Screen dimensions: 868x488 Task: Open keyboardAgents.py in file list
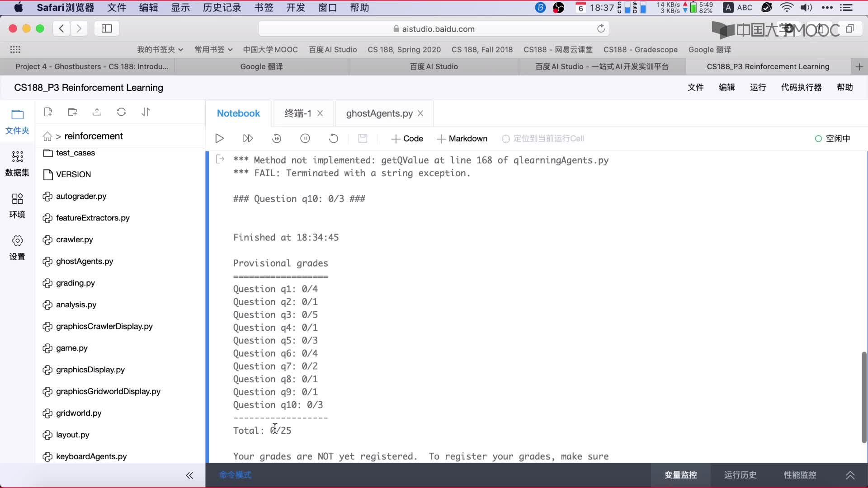click(x=85, y=456)
